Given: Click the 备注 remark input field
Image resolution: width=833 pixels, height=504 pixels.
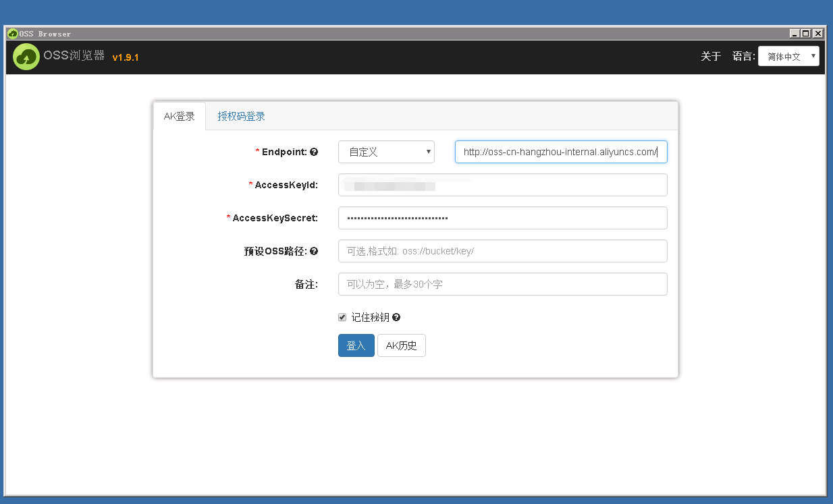Looking at the screenshot, I should pos(503,284).
